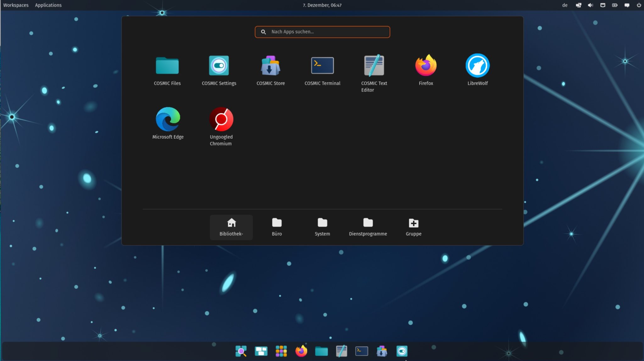Open the de keyboard layout indicator
The height and width of the screenshot is (361, 644).
(x=565, y=5)
